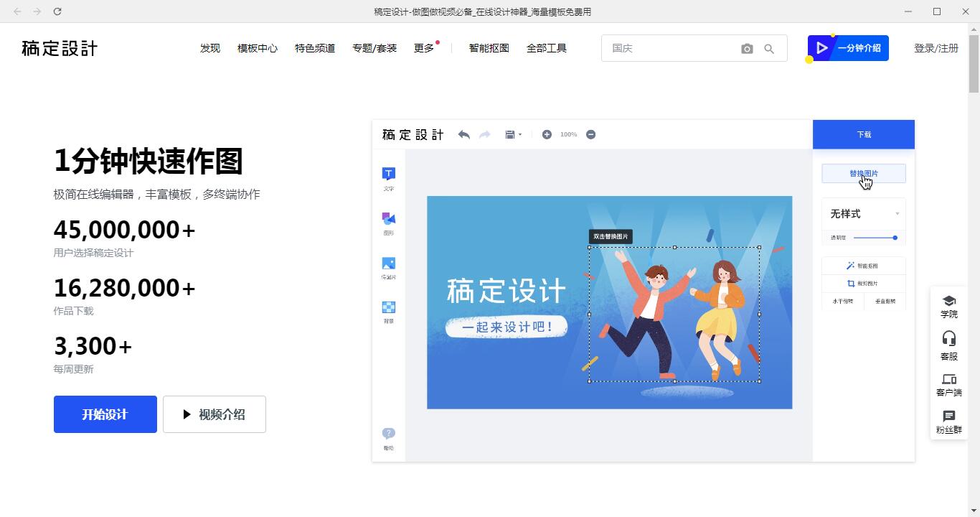Click the 智能抠图 option in the editor panel
980x517 pixels.
click(x=863, y=266)
